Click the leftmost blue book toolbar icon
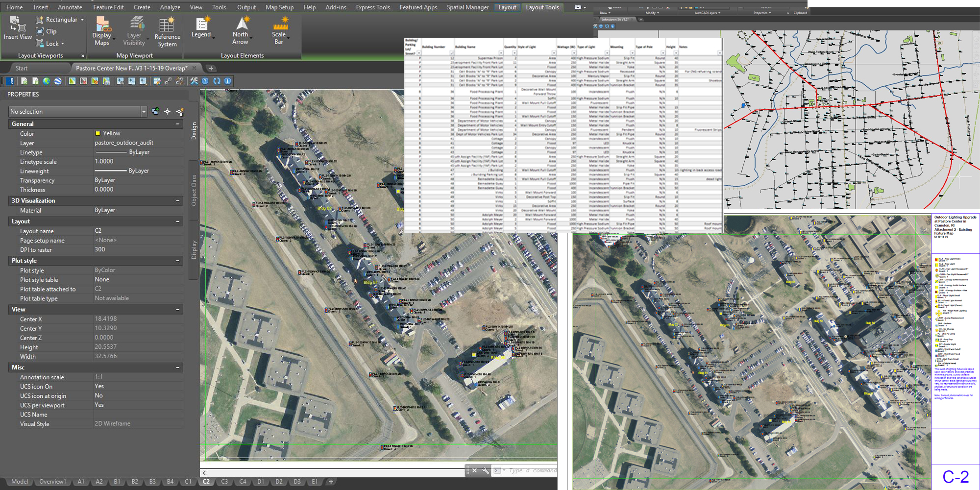This screenshot has width=980, height=490. coord(10,81)
